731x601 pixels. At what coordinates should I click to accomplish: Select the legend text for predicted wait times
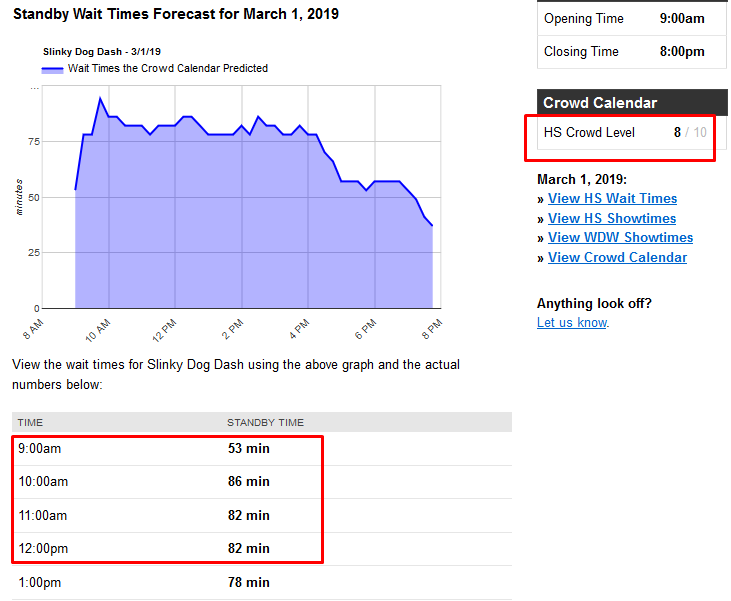click(167, 69)
